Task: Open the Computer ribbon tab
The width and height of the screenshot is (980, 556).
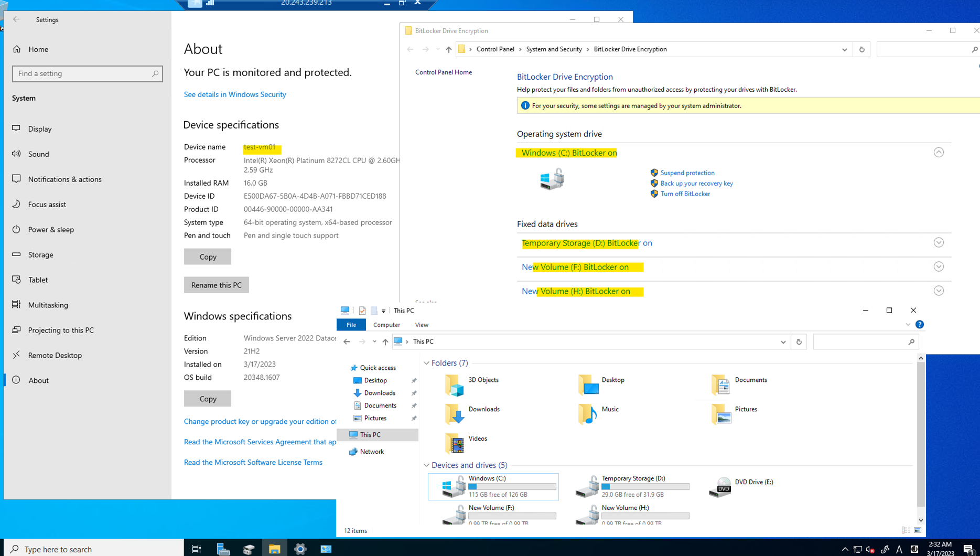Action: click(386, 325)
